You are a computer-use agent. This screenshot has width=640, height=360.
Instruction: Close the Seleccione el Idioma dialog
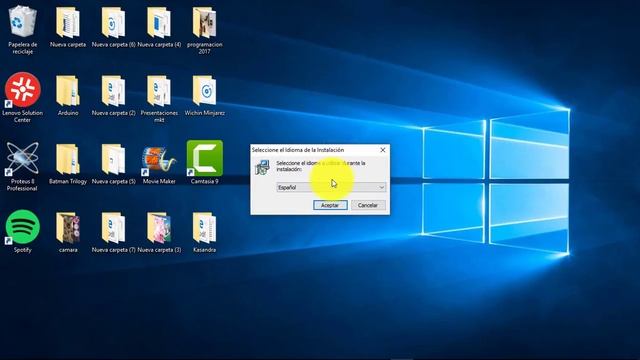(x=382, y=150)
